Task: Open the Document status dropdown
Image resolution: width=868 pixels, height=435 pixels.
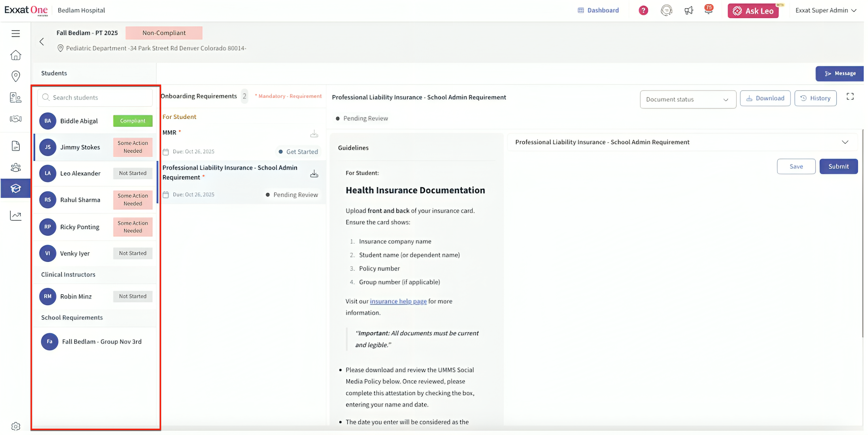Action: (x=687, y=99)
